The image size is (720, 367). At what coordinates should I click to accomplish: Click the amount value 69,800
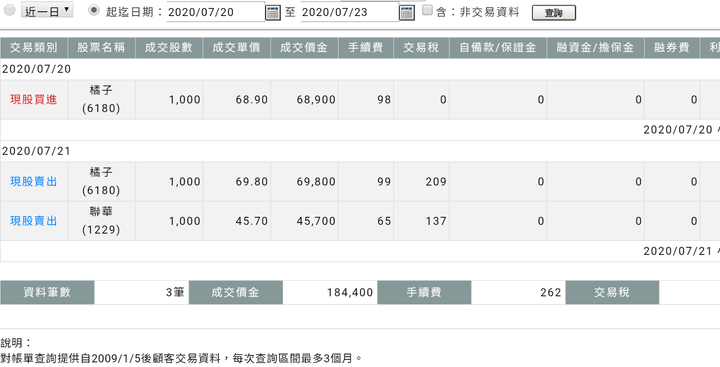click(316, 181)
